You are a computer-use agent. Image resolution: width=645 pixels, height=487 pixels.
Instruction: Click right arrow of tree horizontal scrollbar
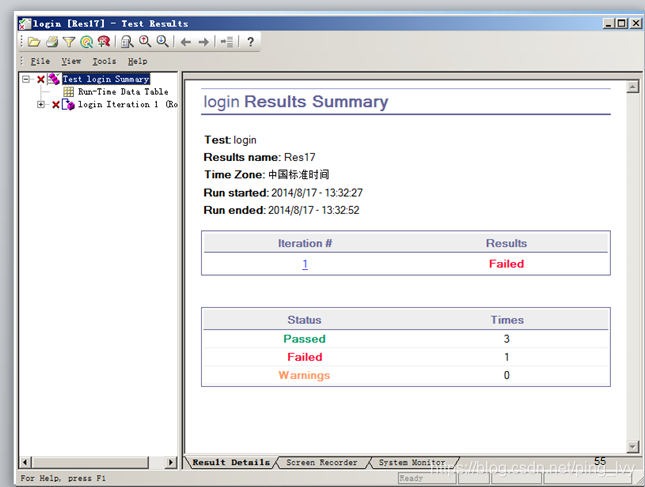pos(171,462)
